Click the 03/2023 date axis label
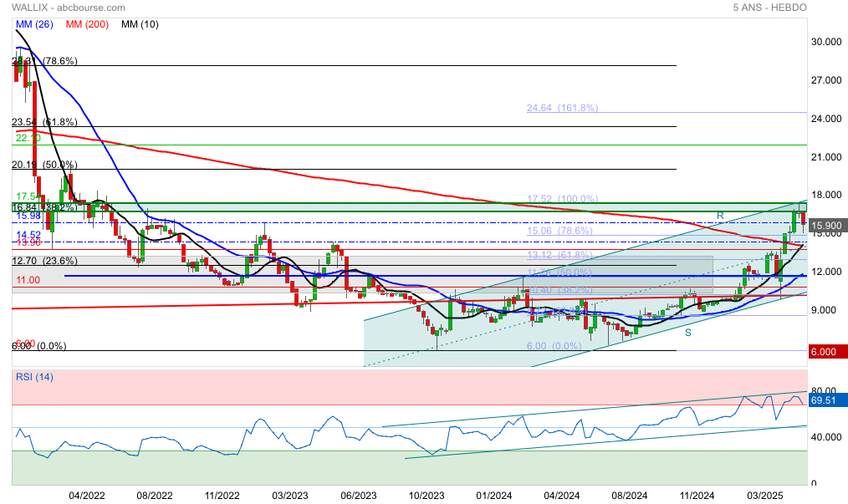Screen dimensions: 848x504 (290, 496)
